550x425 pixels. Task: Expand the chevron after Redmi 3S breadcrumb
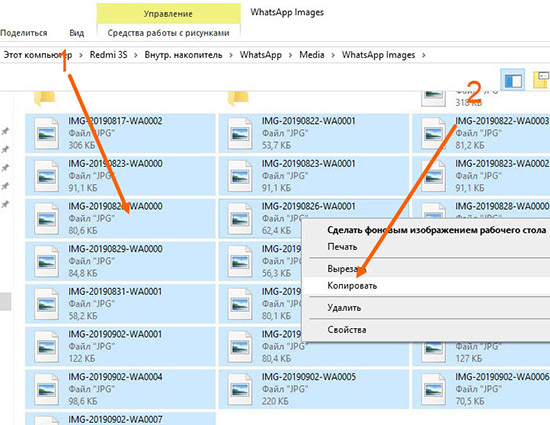pos(136,55)
